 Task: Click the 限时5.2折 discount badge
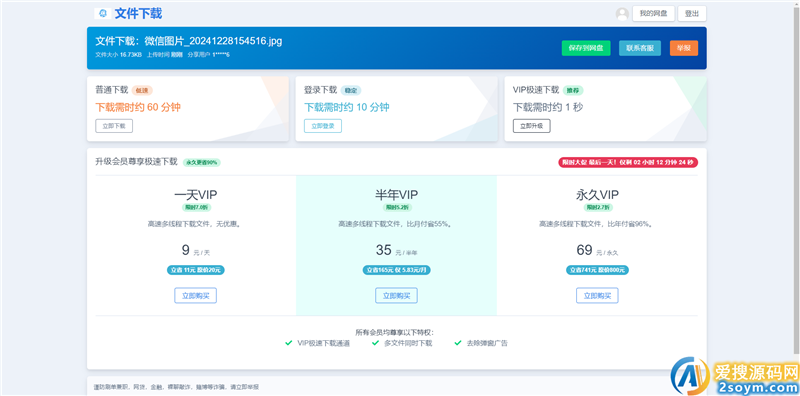pos(397,208)
